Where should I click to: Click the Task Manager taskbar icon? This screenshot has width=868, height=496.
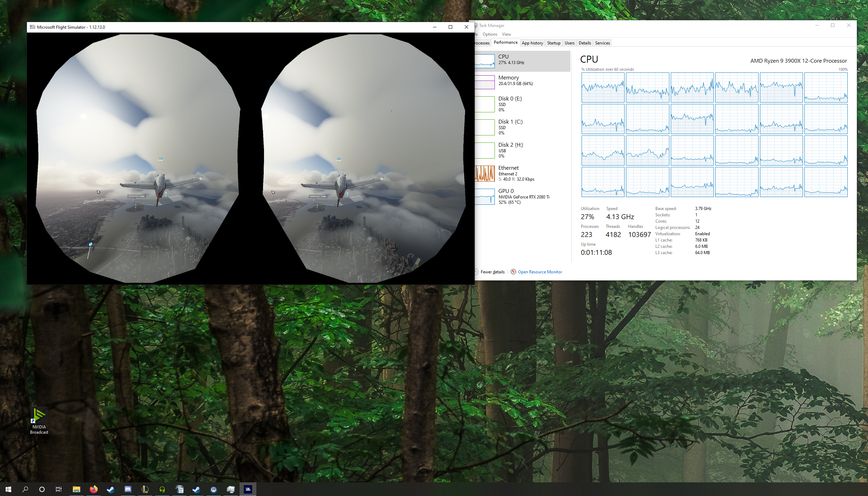(231, 489)
